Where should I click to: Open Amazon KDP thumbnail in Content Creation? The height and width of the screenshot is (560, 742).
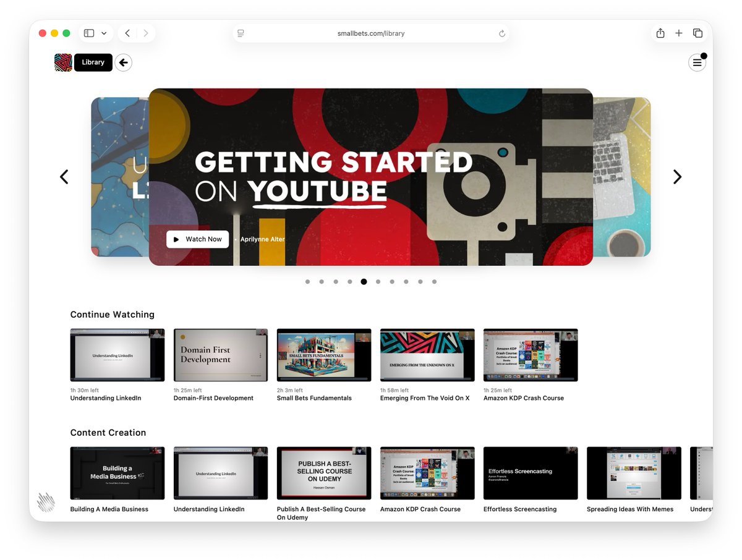[x=427, y=473]
